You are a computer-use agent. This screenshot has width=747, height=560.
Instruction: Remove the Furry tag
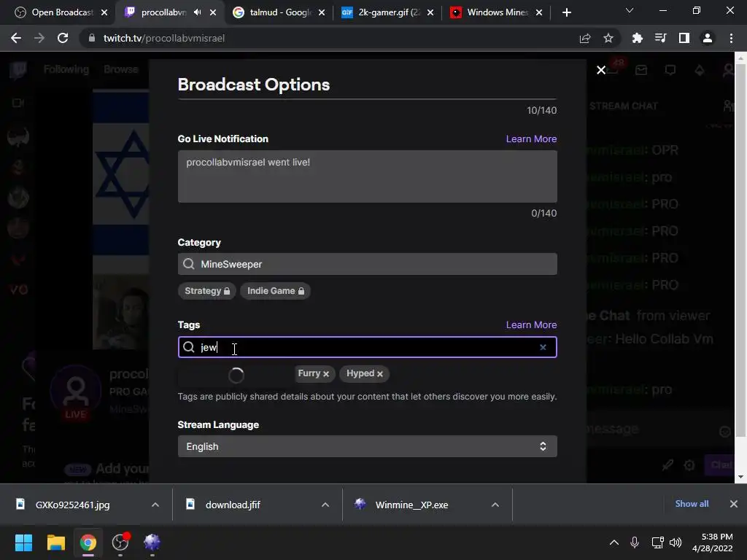click(x=326, y=374)
